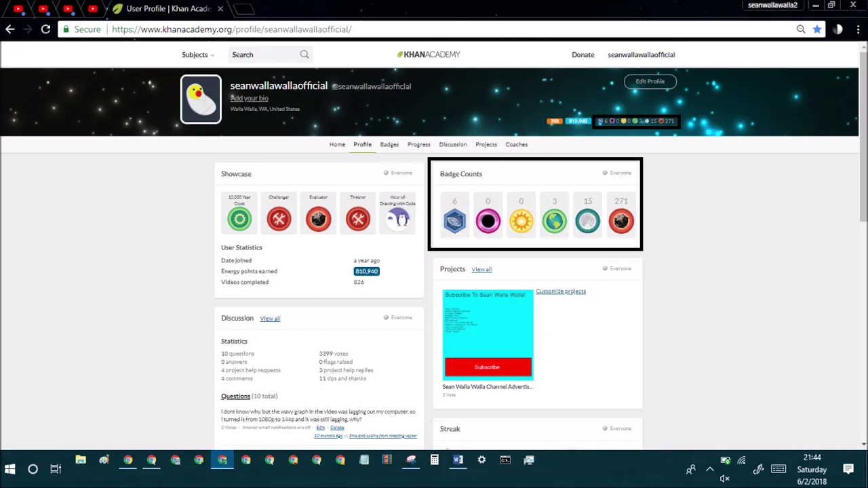
Task: Click the Customize projects link
Action: point(561,291)
